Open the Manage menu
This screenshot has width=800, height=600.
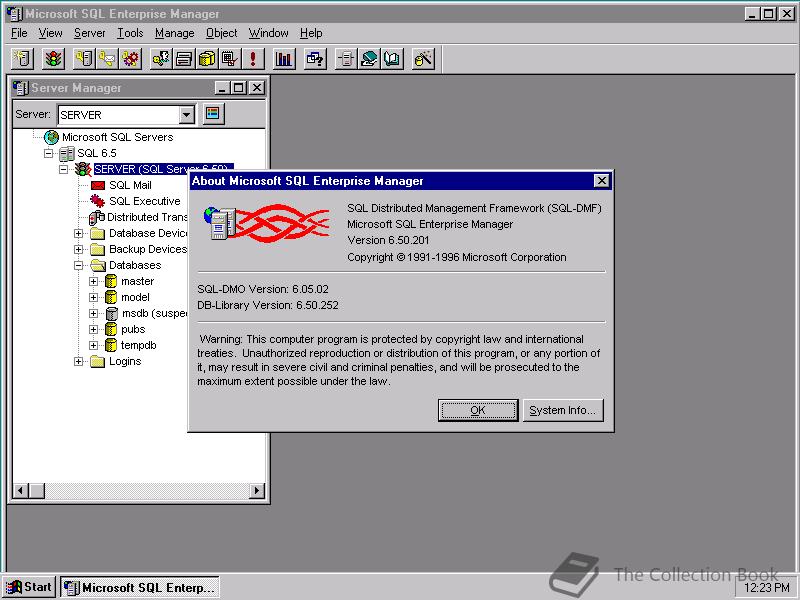(x=174, y=33)
